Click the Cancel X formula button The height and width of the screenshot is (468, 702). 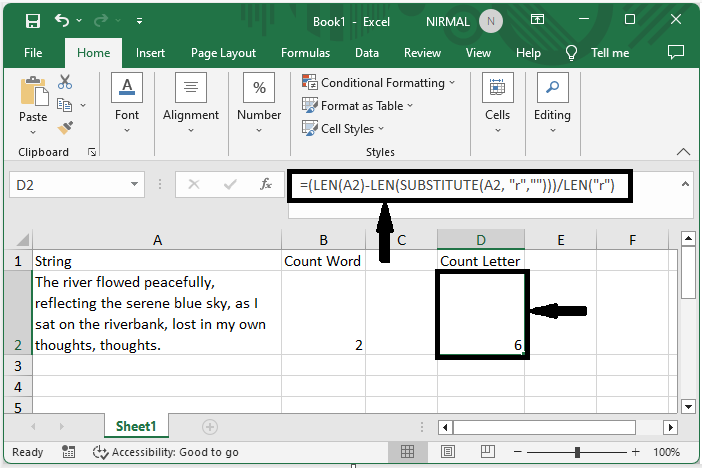click(x=194, y=184)
